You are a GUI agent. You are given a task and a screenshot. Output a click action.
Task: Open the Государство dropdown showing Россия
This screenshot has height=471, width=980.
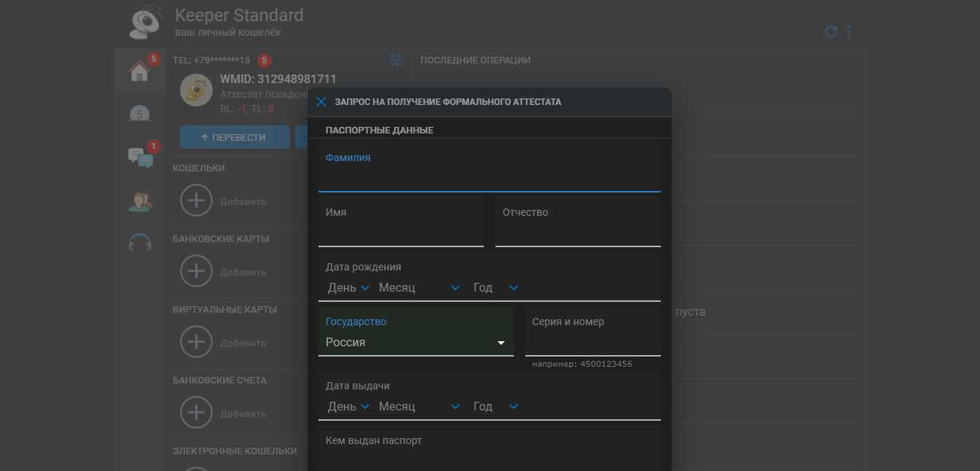tap(416, 332)
